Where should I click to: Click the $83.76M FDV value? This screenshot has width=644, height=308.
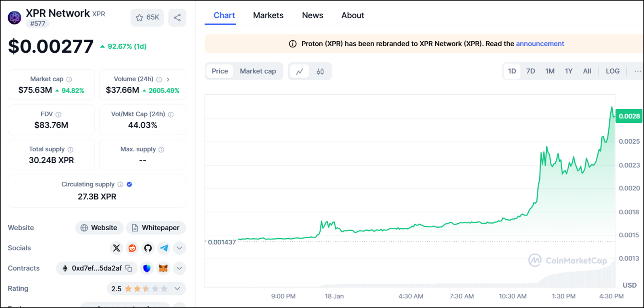51,125
